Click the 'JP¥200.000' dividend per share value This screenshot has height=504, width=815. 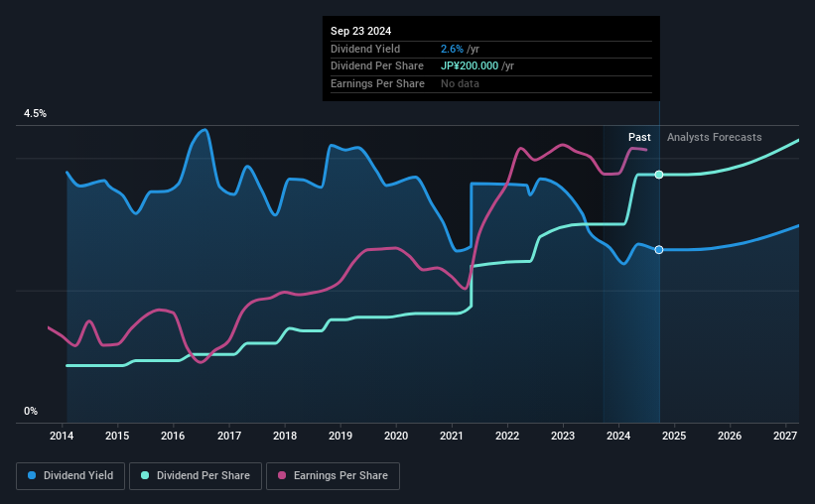(x=470, y=66)
